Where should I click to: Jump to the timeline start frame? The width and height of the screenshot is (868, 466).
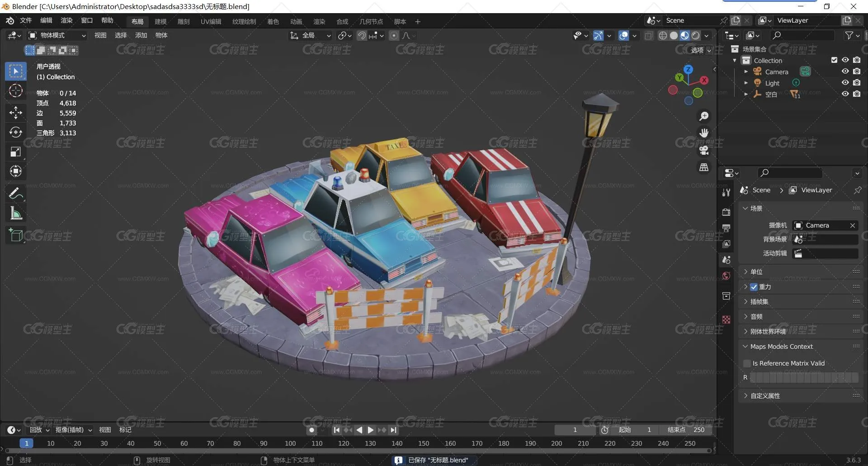tap(336, 430)
